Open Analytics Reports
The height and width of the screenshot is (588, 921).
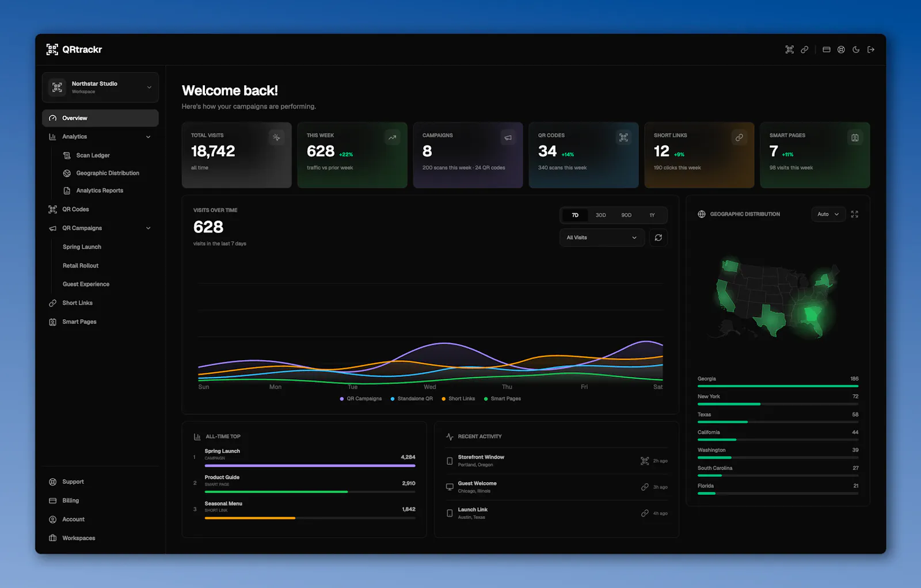pyautogui.click(x=100, y=190)
